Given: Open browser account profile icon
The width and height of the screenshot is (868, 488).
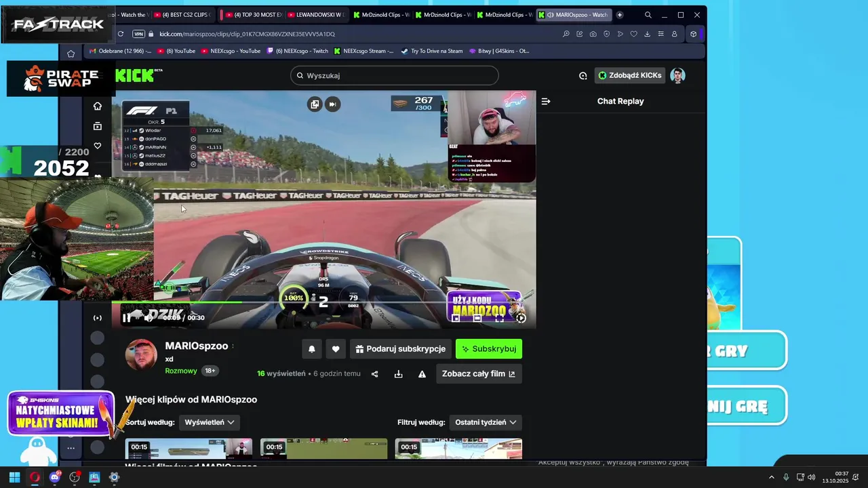Looking at the screenshot, I should [674, 34].
